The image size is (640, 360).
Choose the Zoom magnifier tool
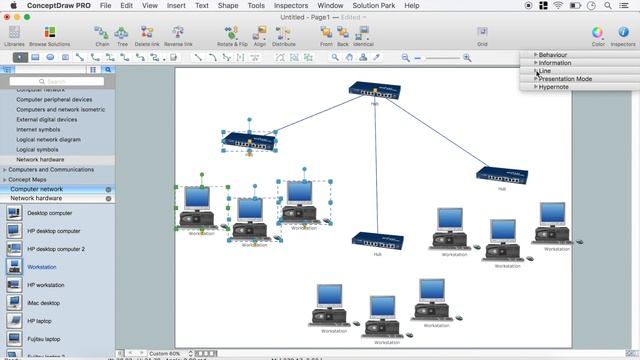335,58
